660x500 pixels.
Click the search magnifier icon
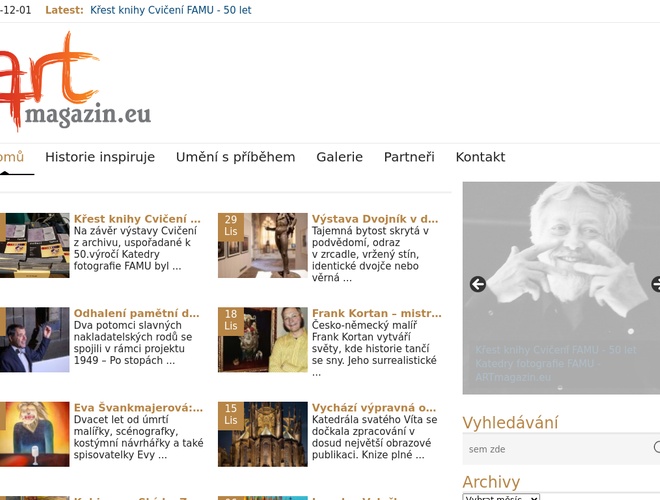point(657,448)
